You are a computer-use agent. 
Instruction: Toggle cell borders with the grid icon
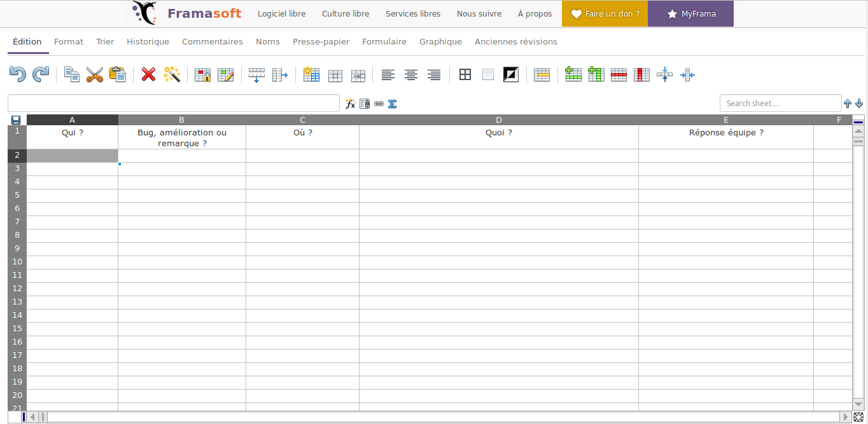(x=465, y=75)
